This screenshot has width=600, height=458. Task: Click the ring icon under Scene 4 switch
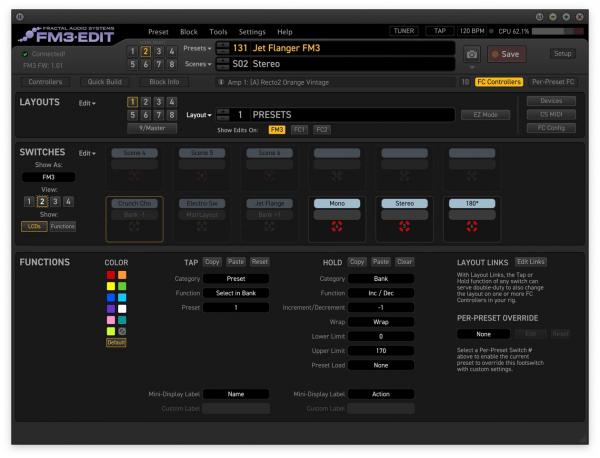point(134,176)
